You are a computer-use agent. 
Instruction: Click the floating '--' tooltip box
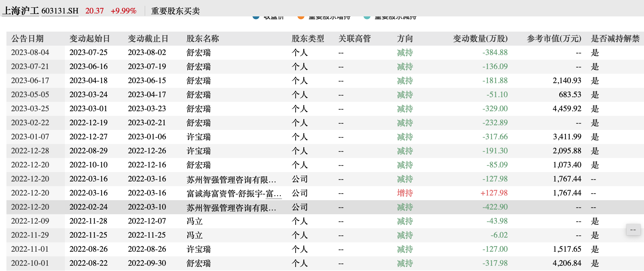point(633,230)
